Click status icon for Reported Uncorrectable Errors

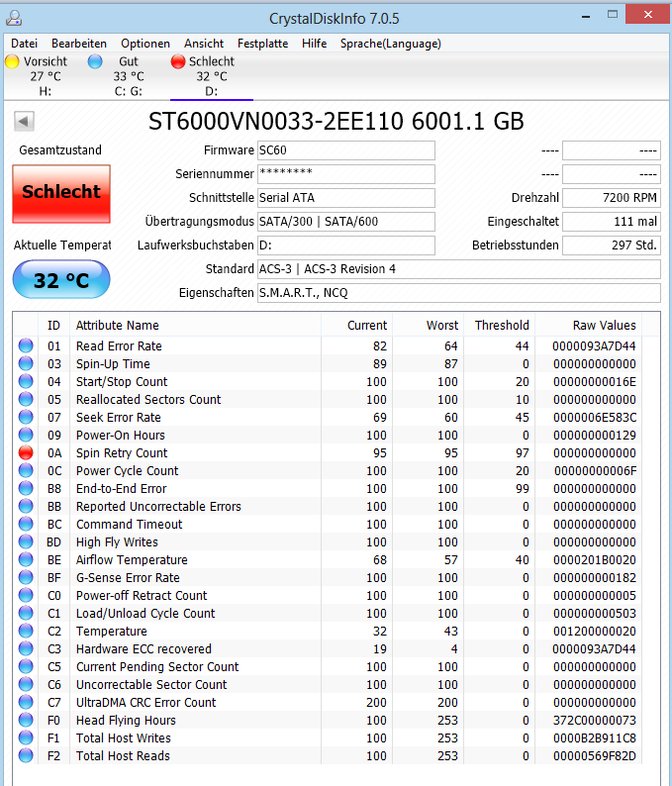[x=26, y=506]
